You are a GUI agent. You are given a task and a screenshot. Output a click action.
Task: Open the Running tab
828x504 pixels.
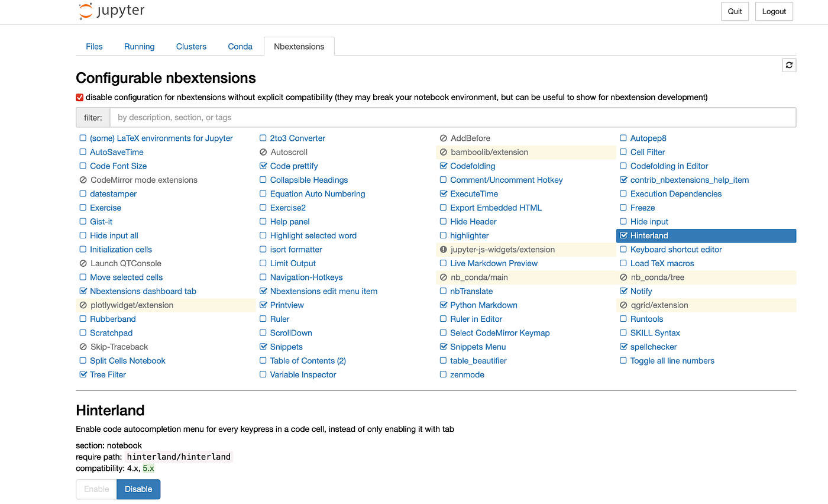pos(140,47)
